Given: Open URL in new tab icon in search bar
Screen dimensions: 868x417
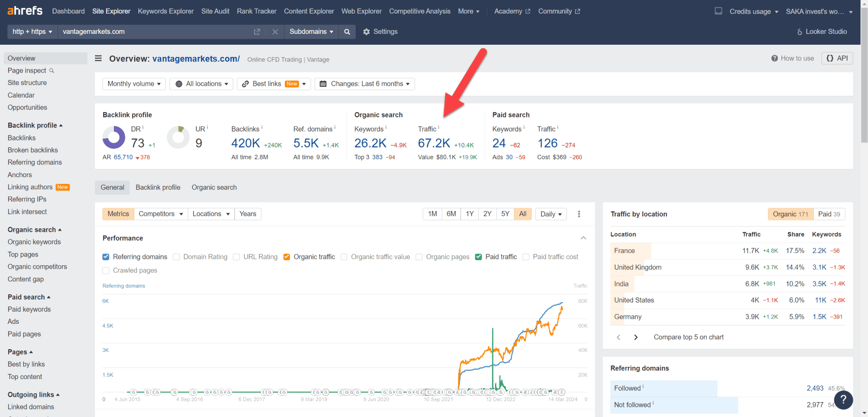Looking at the screenshot, I should (257, 32).
